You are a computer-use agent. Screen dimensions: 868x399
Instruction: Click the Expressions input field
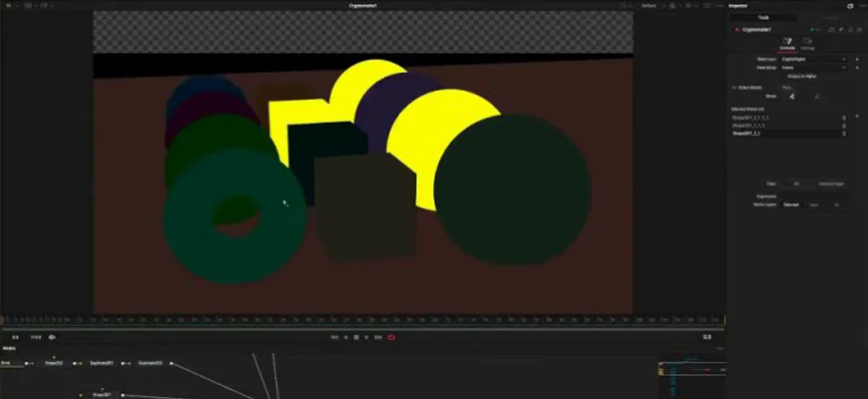point(813,197)
